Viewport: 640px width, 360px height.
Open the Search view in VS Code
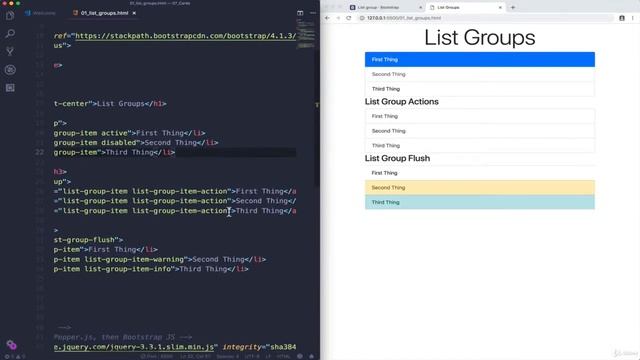point(10,33)
